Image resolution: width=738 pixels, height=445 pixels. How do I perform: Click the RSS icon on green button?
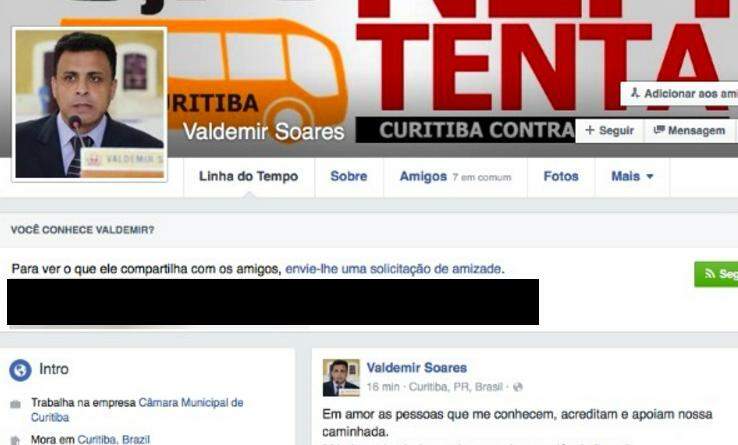710,274
